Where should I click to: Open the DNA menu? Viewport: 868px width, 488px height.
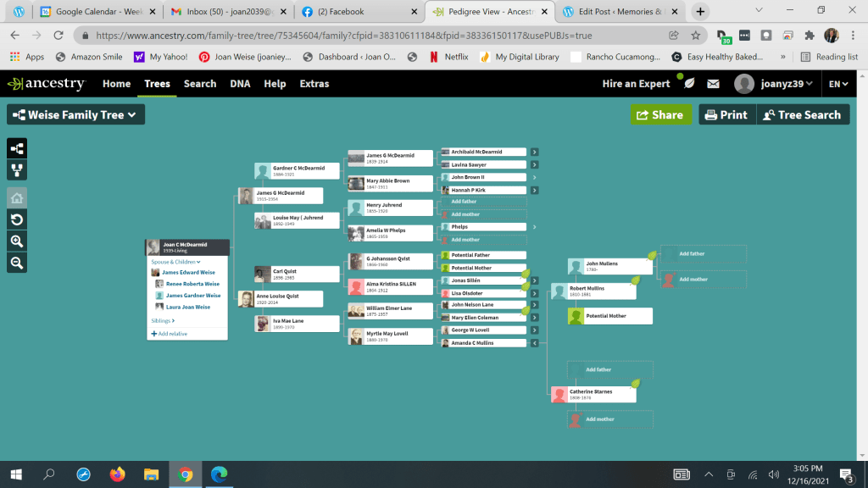[x=240, y=84]
